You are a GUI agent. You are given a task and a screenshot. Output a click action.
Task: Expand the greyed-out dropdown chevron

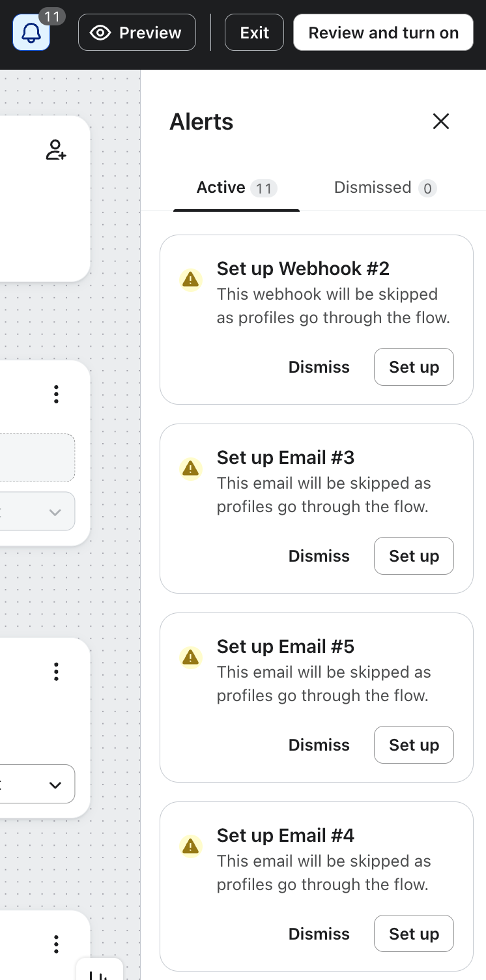pyautogui.click(x=55, y=512)
